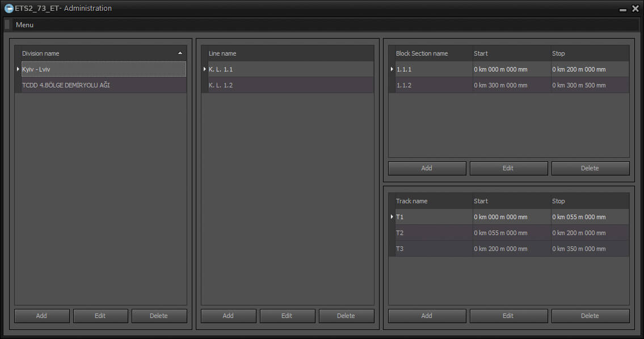This screenshot has width=644, height=339.
Task: Close the Administration window
Action: pos(635,9)
